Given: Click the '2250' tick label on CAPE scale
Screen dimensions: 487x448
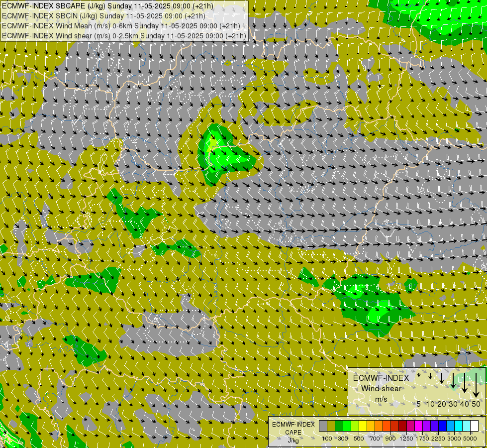Looking at the screenshot, I should click(438, 439).
